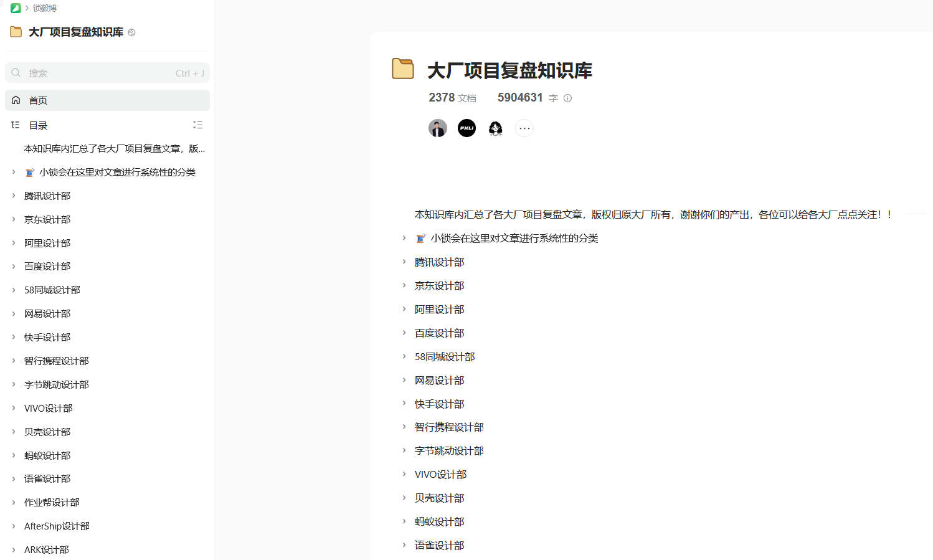Click the large folder icon in main header

[403, 69]
